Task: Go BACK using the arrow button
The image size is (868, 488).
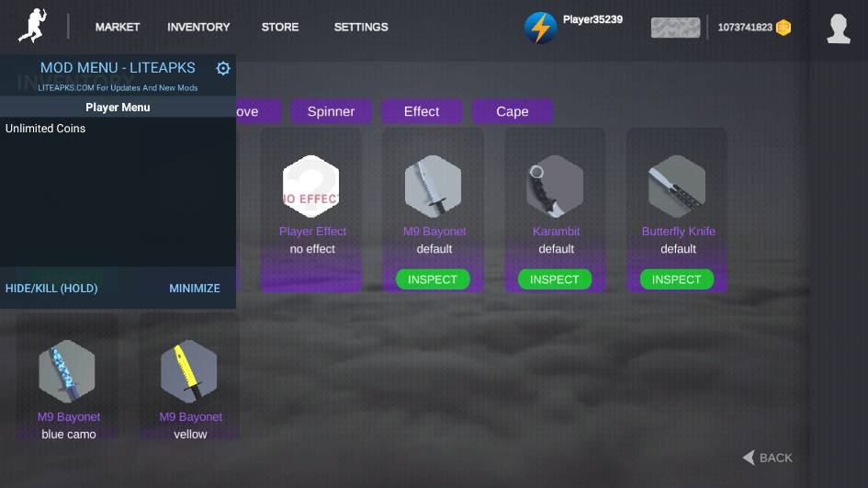Action: (767, 458)
